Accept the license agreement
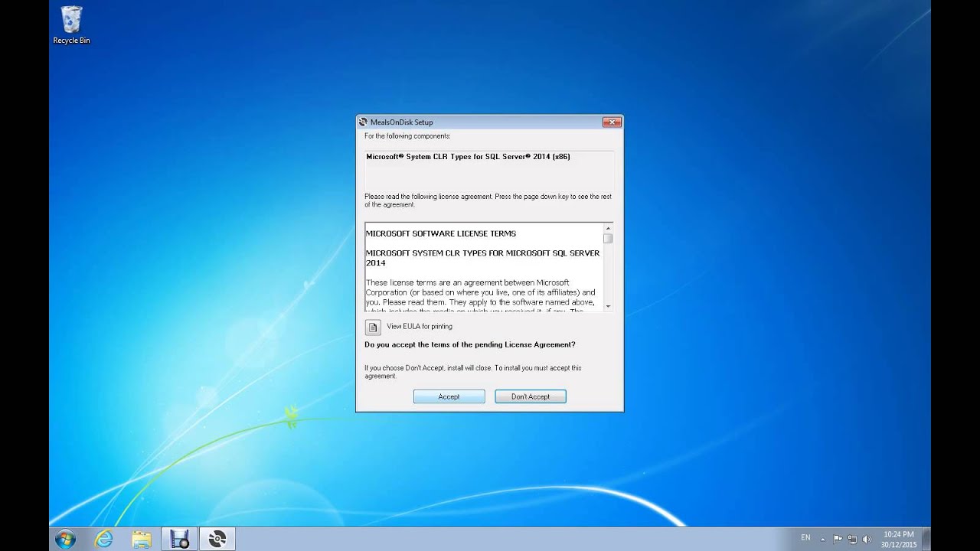This screenshot has height=551, width=980. pos(449,396)
